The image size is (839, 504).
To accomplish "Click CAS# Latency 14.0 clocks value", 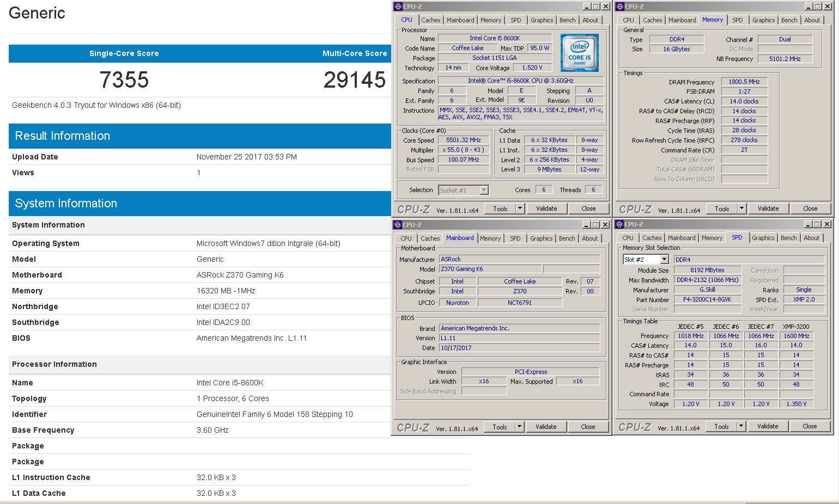I will tap(744, 101).
